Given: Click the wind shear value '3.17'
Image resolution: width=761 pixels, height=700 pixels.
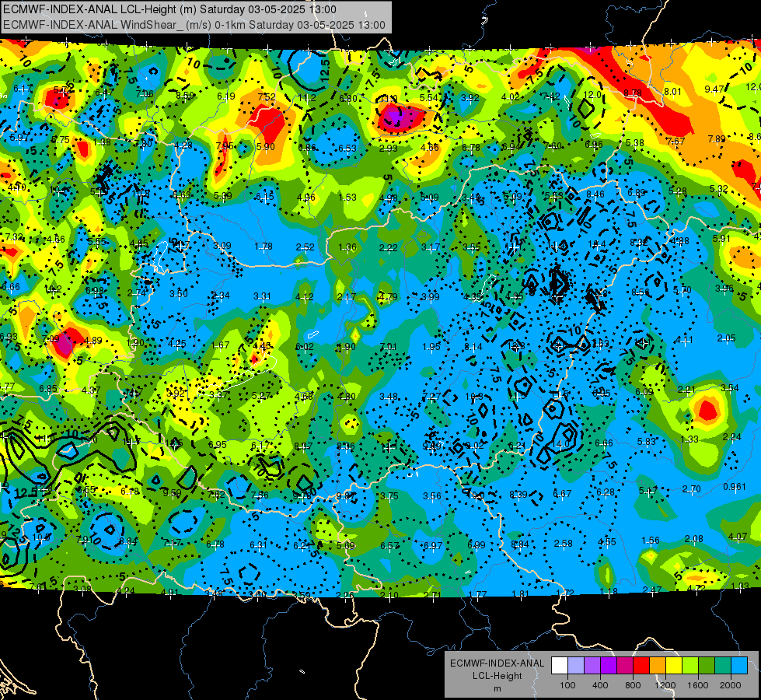Looking at the screenshot, I should 430,247.
